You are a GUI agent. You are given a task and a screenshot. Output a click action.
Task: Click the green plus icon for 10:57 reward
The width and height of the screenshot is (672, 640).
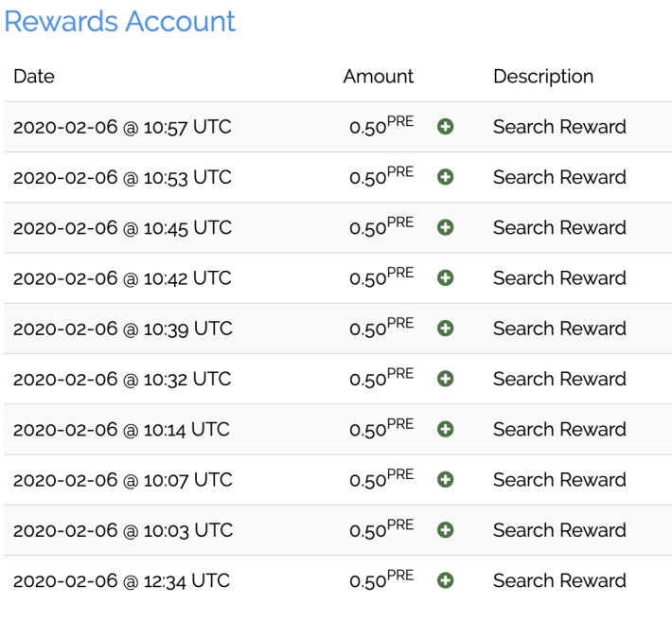(x=445, y=127)
